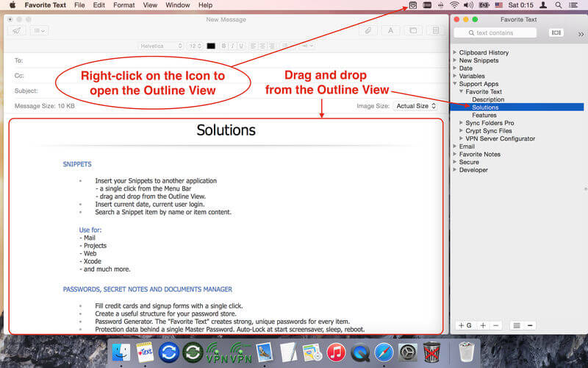Click the bold dash button in bottom bar
Image resolution: width=588 pixels, height=368 pixels.
(530, 325)
